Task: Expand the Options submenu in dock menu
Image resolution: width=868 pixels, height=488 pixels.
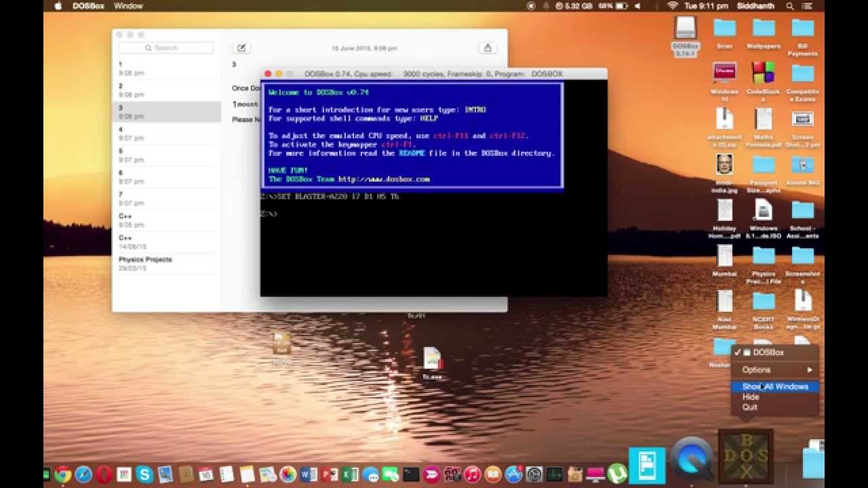Action: click(775, 369)
